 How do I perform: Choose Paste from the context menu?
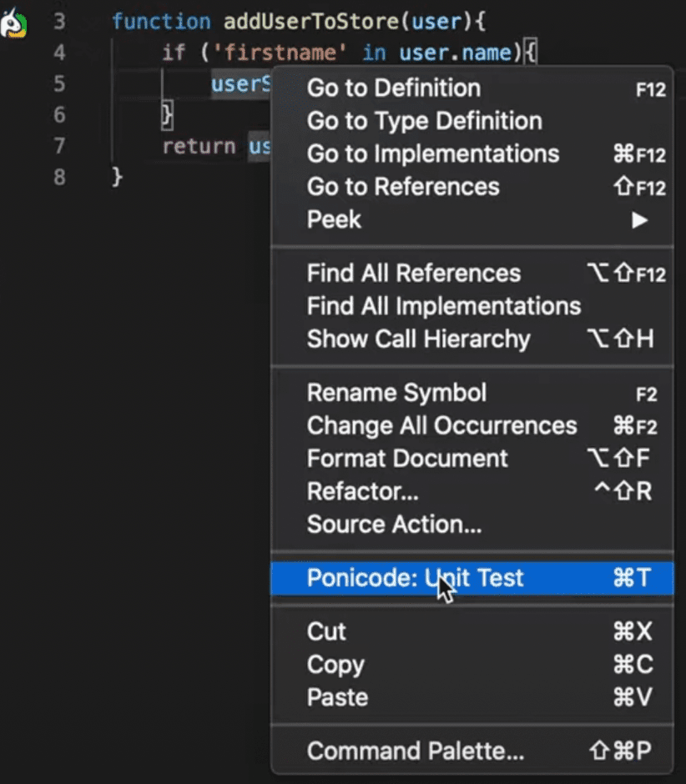(x=472, y=697)
